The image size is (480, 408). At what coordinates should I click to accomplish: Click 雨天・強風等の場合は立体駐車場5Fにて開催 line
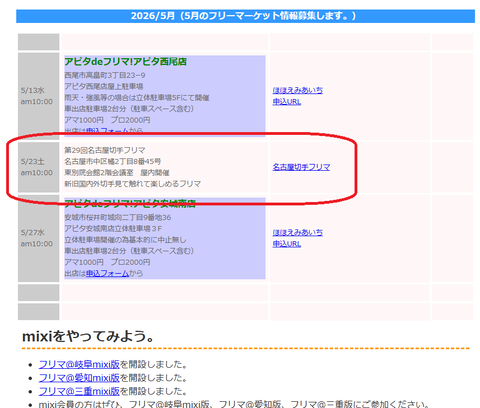pyautogui.click(x=137, y=98)
